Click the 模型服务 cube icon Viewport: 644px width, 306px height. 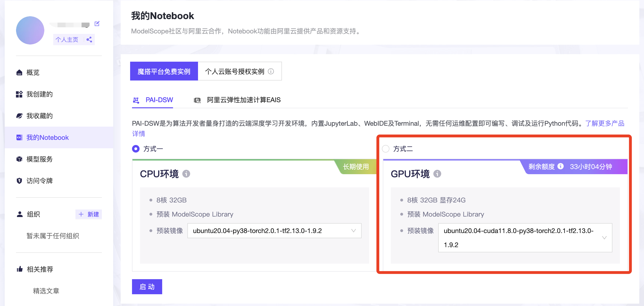click(19, 159)
